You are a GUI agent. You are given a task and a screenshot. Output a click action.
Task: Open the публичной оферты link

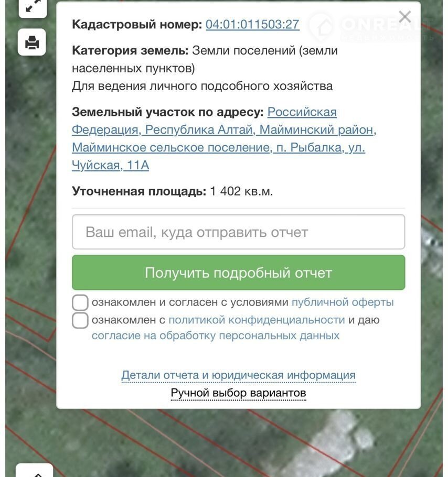[x=342, y=302]
